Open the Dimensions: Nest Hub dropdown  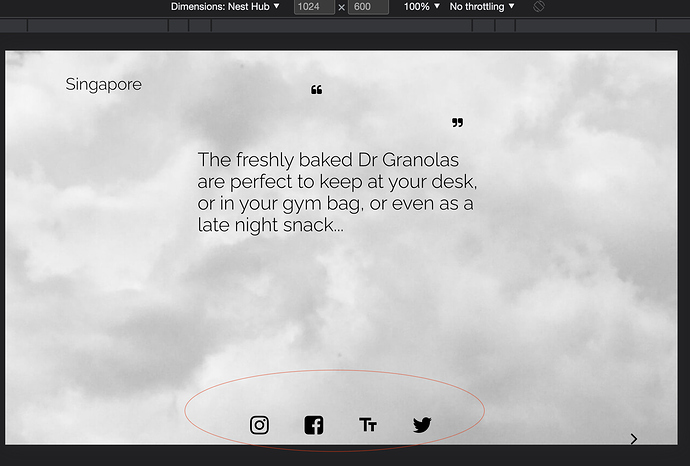225,7
